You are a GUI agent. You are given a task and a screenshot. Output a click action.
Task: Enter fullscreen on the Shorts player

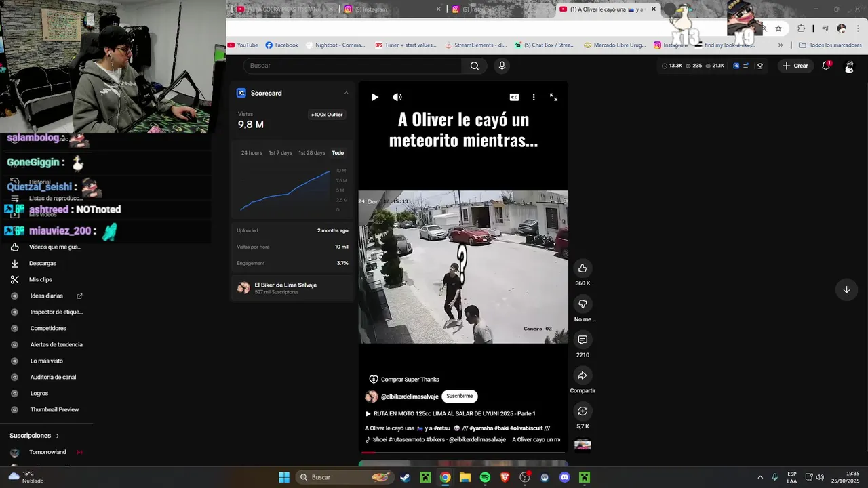click(553, 97)
